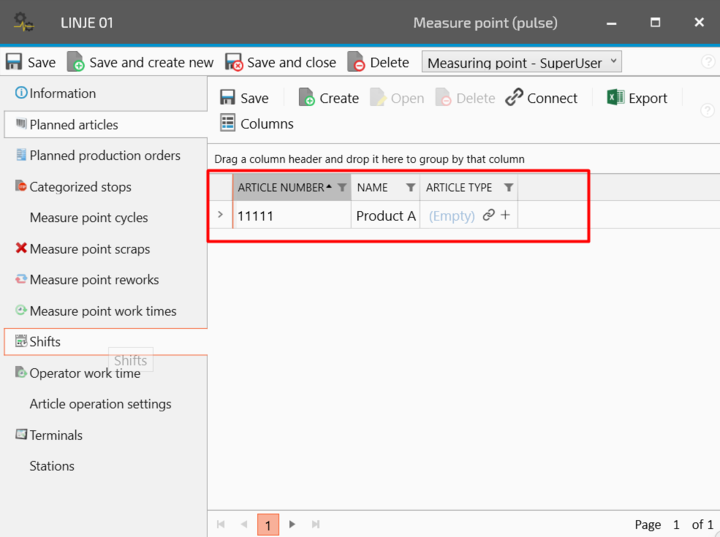The height and width of the screenshot is (537, 720).
Task: Click the Save and create new icon
Action: tap(76, 62)
